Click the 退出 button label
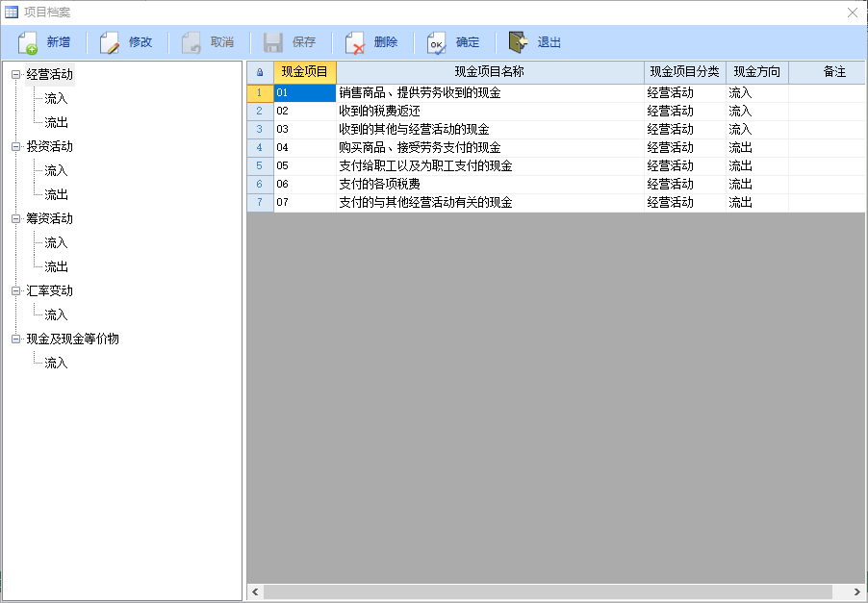 pyautogui.click(x=549, y=42)
